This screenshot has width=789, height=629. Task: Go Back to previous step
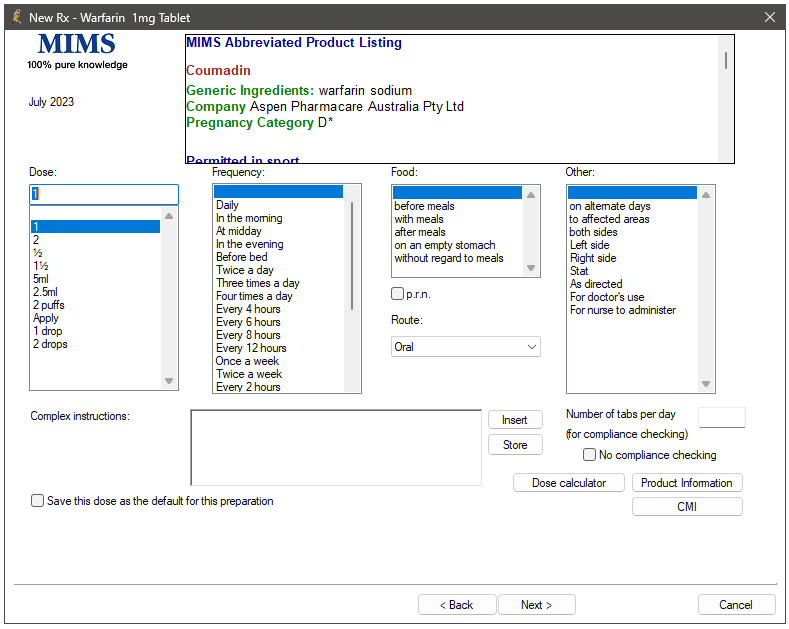457,605
